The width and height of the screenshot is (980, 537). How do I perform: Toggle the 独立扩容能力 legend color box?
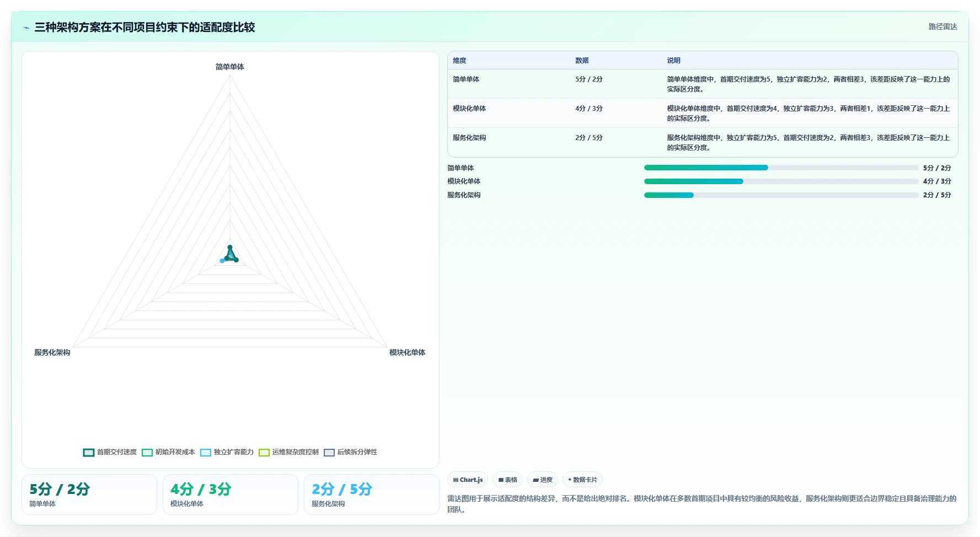[206, 453]
